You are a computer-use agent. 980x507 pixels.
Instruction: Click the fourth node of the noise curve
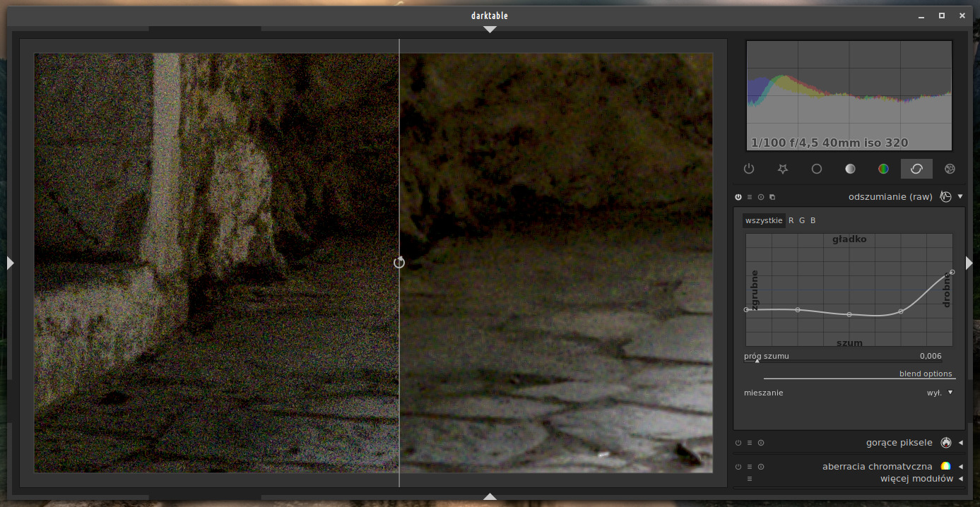point(901,311)
